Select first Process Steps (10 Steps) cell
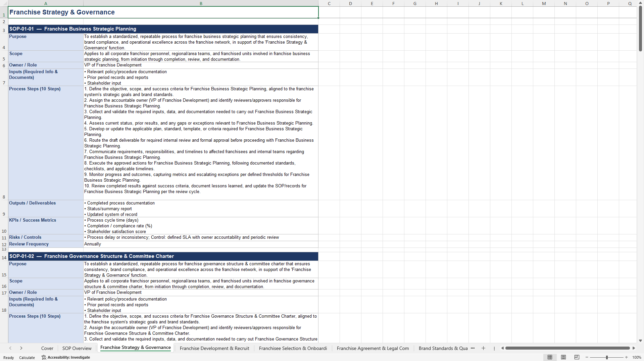 click(46, 143)
